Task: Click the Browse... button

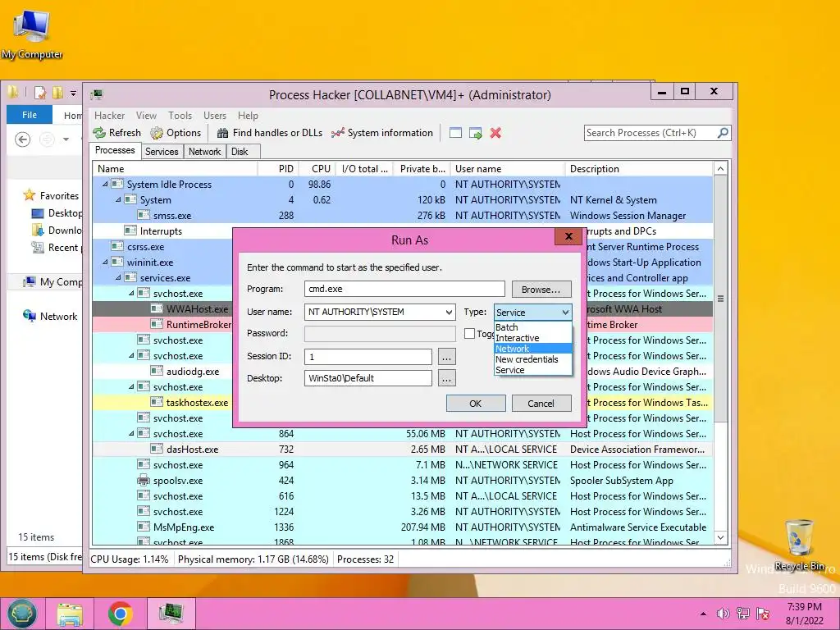Action: (x=541, y=290)
